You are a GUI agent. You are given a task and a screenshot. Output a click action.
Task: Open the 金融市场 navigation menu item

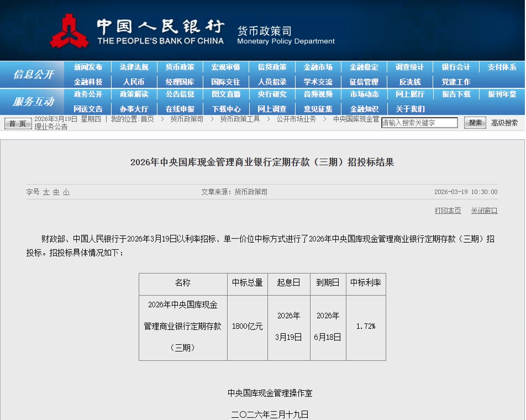(318, 67)
